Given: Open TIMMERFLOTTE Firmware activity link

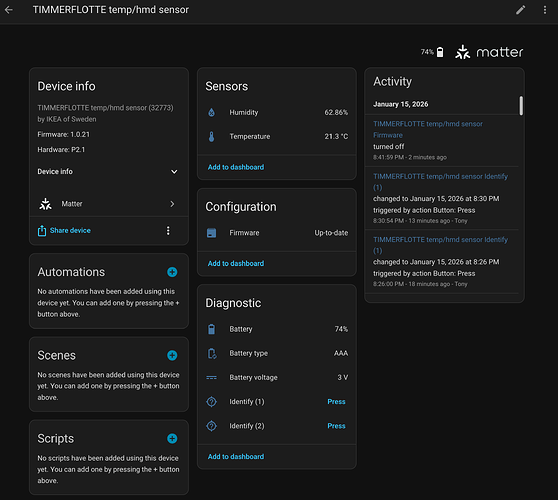Looking at the screenshot, I should [428, 130].
